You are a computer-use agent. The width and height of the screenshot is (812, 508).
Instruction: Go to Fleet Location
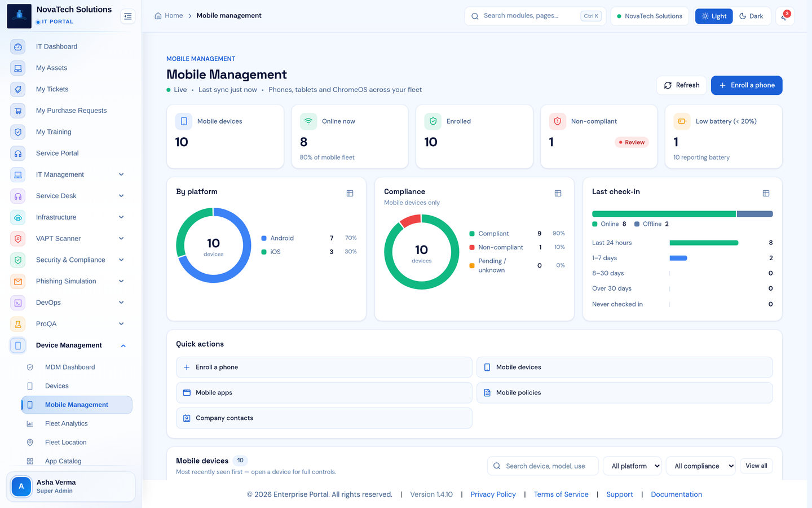pyautogui.click(x=77, y=443)
